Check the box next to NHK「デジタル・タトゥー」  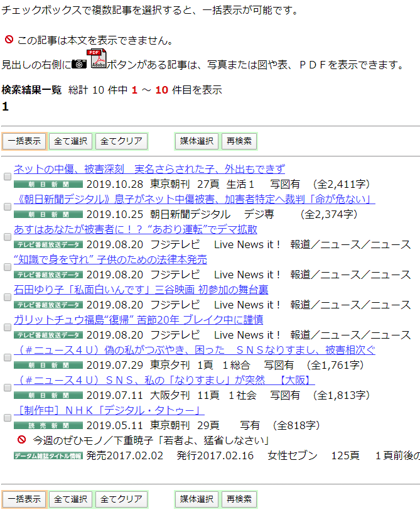(x=8, y=418)
